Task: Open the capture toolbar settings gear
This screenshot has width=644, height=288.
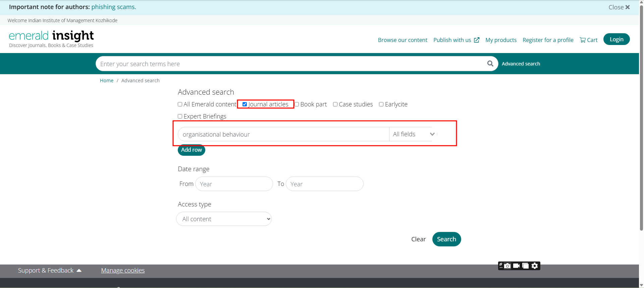Action: pyautogui.click(x=535, y=266)
